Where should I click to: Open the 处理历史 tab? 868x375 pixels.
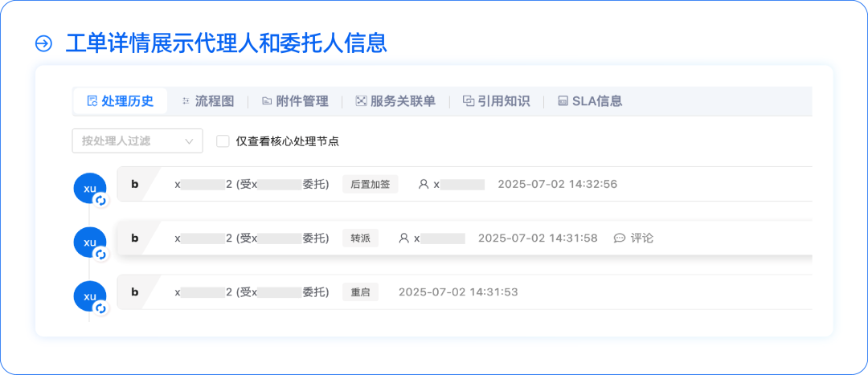click(x=120, y=101)
